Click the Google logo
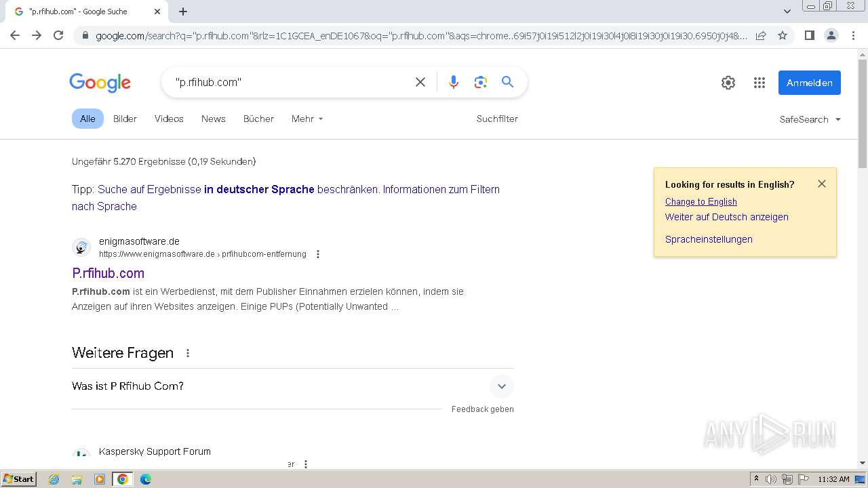Image resolution: width=868 pixels, height=488 pixels. point(100,83)
